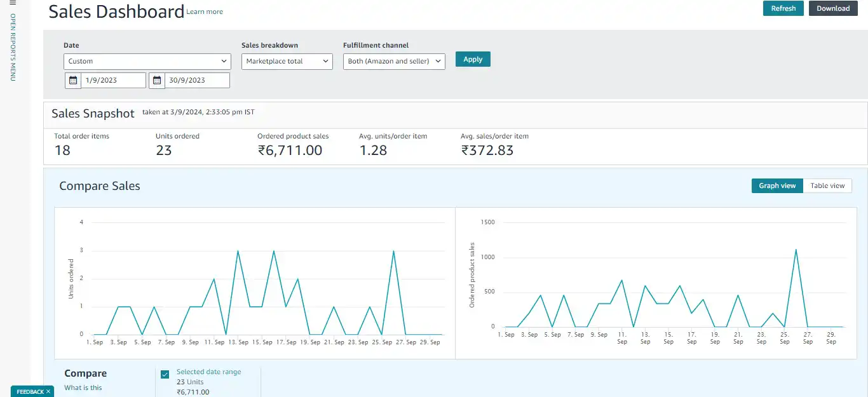Screen dimensions: 868x397
Task: Click the end date field 30/9/2023
Action: pos(197,80)
